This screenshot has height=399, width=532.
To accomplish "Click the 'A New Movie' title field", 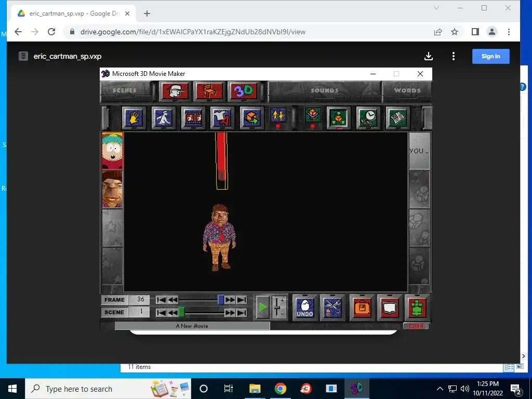I will pos(192,326).
